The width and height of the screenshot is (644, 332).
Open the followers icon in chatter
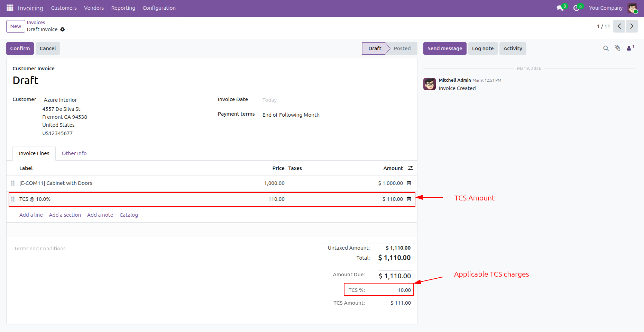click(x=630, y=48)
